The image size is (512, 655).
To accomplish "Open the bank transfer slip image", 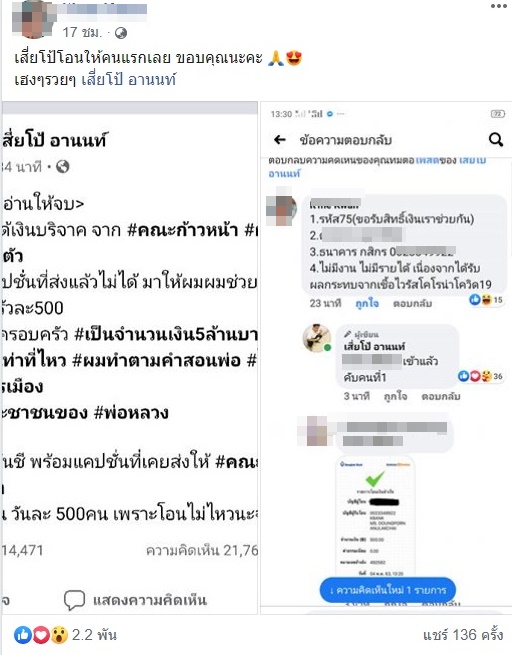I will pos(375,517).
